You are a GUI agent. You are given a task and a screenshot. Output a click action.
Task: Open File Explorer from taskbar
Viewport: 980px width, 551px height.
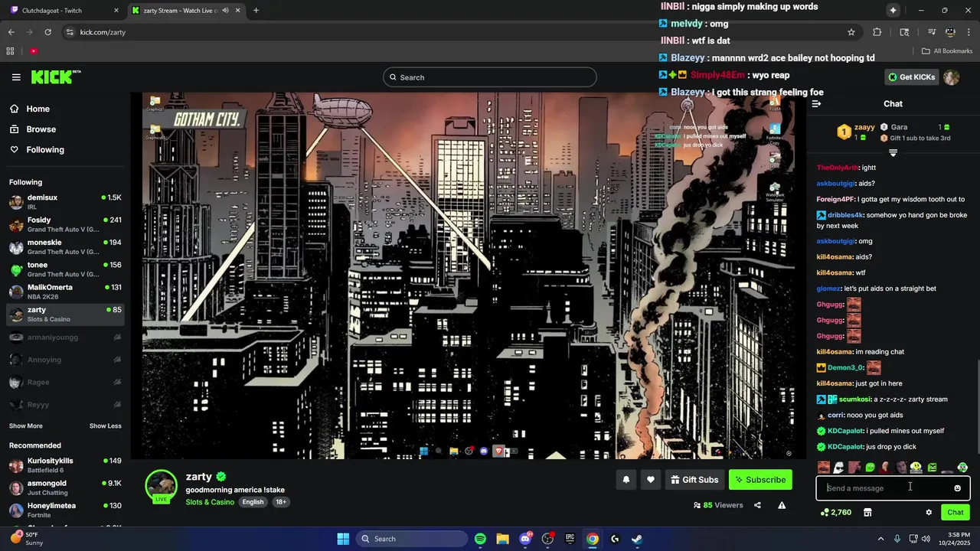tap(502, 539)
